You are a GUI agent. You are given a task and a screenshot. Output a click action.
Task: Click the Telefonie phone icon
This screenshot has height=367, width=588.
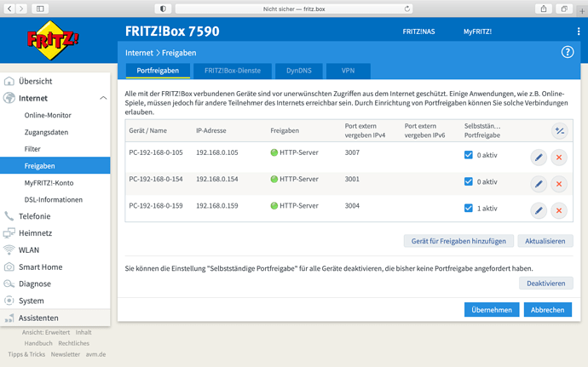click(9, 216)
